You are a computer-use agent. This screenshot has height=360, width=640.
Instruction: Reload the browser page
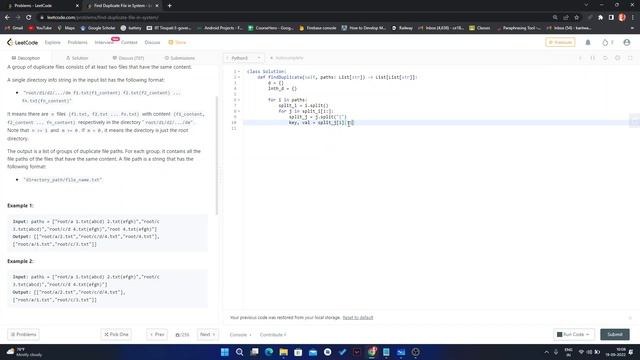[29, 18]
